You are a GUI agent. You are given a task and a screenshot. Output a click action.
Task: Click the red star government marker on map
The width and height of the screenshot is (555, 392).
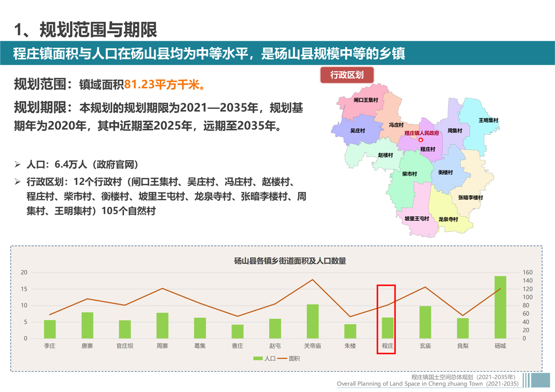pyautogui.click(x=421, y=140)
